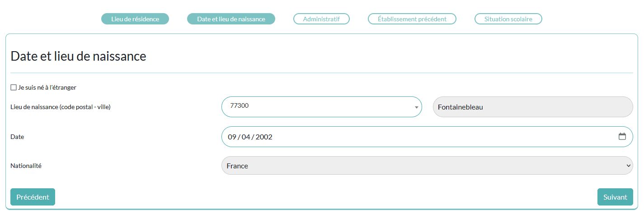The image size is (644, 215).
Task: Select the month '04' in the date field
Action: [x=246, y=137]
